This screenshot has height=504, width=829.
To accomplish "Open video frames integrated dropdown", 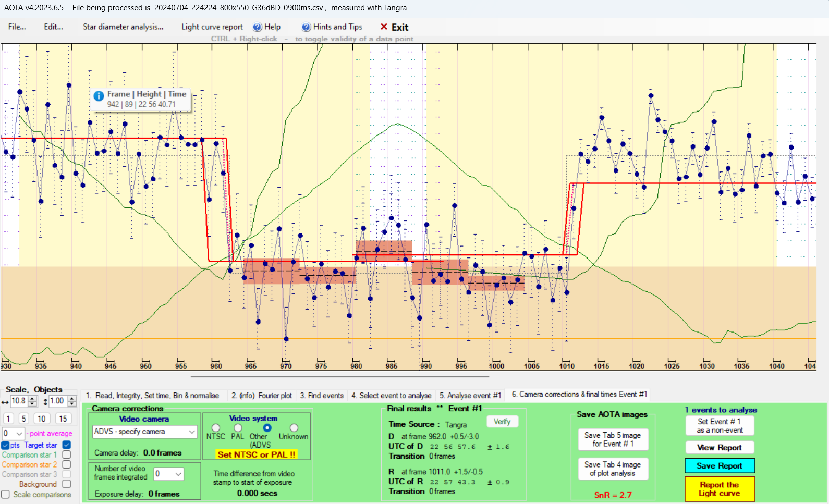I will click(178, 474).
